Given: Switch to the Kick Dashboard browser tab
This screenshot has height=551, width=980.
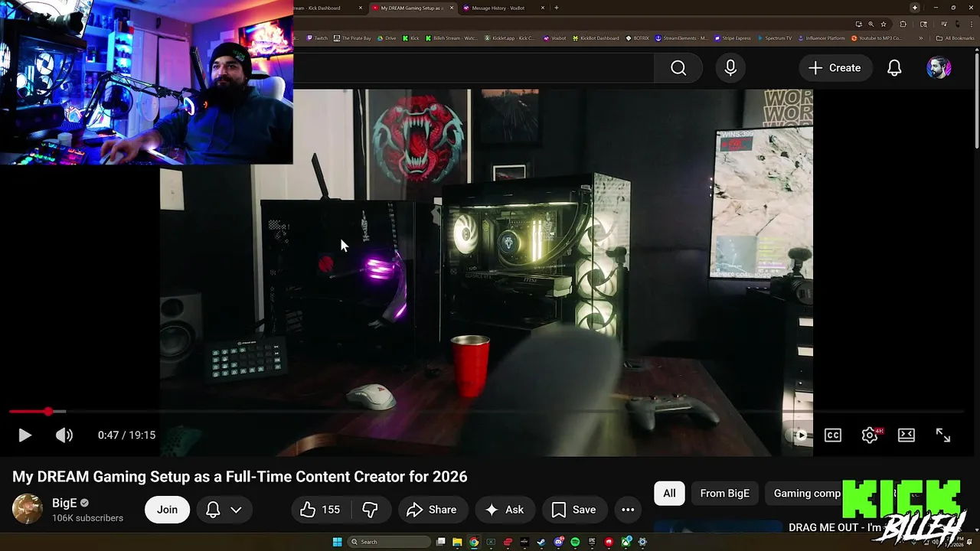Looking at the screenshot, I should pos(325,8).
